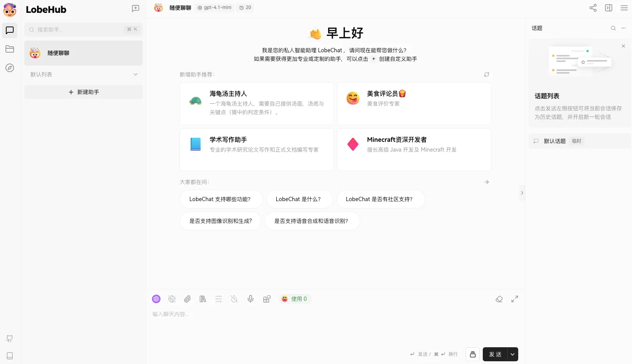Click the new chat icon beside LobeHub
Screen dimensions: 632x364
136,9
